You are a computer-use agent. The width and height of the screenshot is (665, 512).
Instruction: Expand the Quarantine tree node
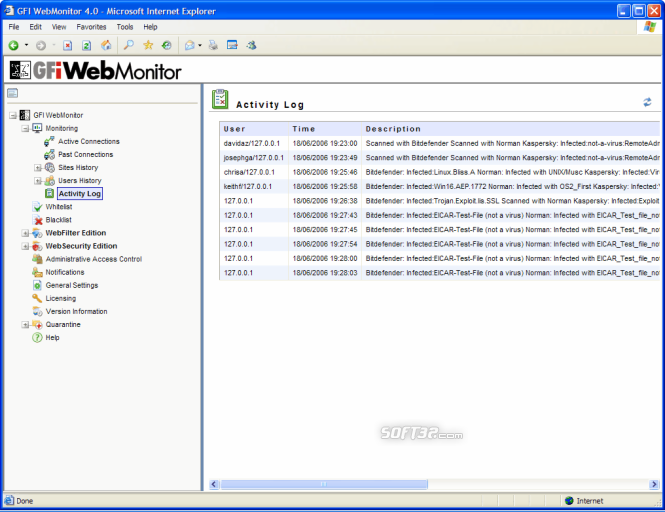pos(25,325)
